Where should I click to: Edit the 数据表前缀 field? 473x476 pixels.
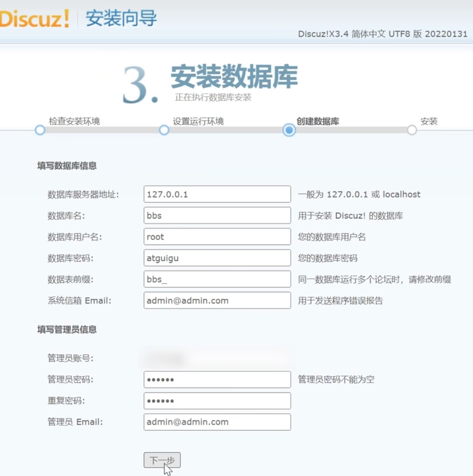pos(217,279)
